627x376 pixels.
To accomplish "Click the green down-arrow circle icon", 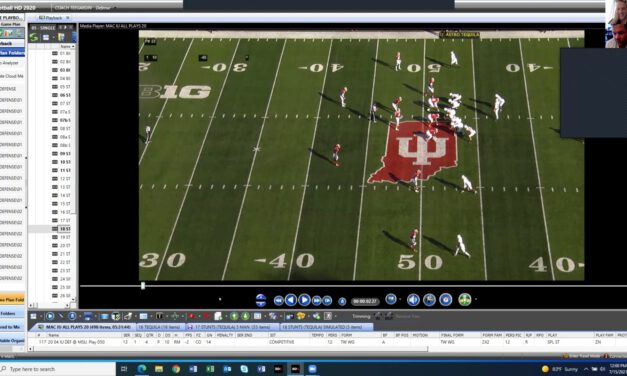I will point(246,316).
